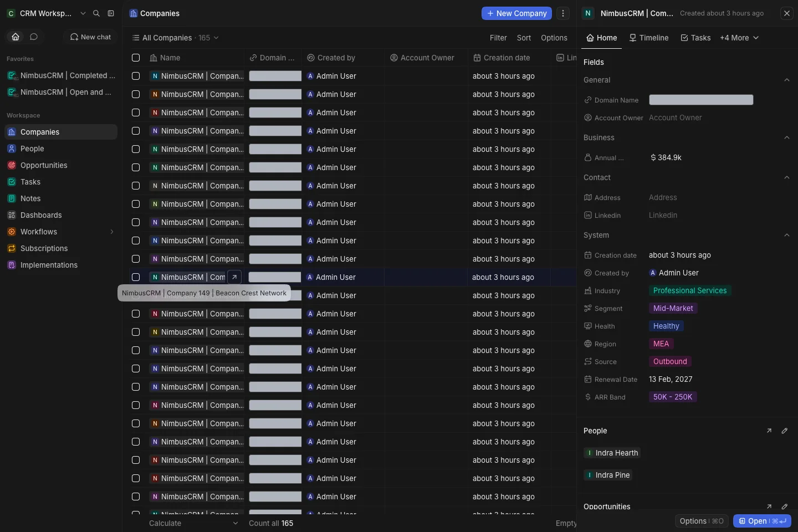
Task: Close the company detail side panel
Action: click(x=787, y=13)
